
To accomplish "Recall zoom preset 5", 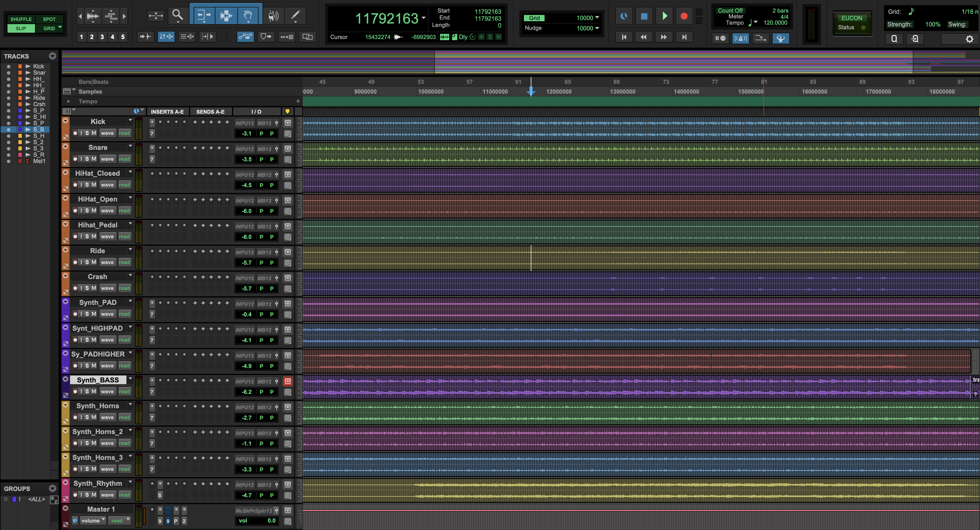I will (123, 37).
